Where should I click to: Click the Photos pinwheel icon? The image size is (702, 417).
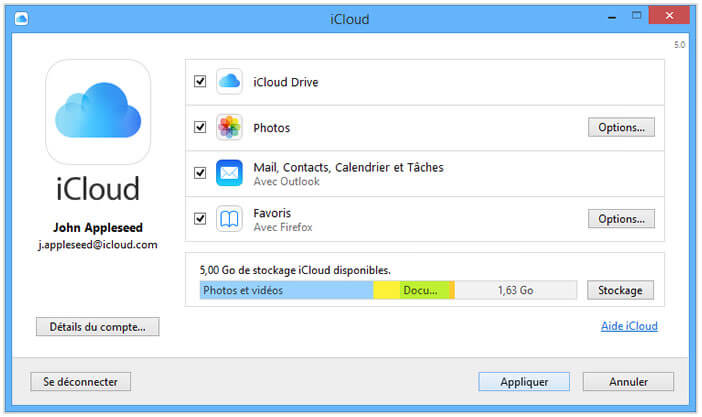click(x=230, y=128)
